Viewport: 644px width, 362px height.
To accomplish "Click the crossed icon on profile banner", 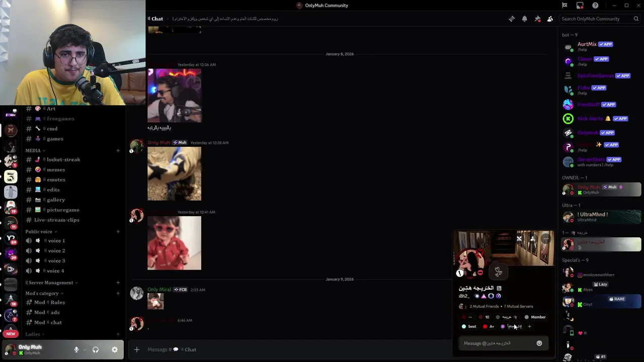I will tap(519, 239).
